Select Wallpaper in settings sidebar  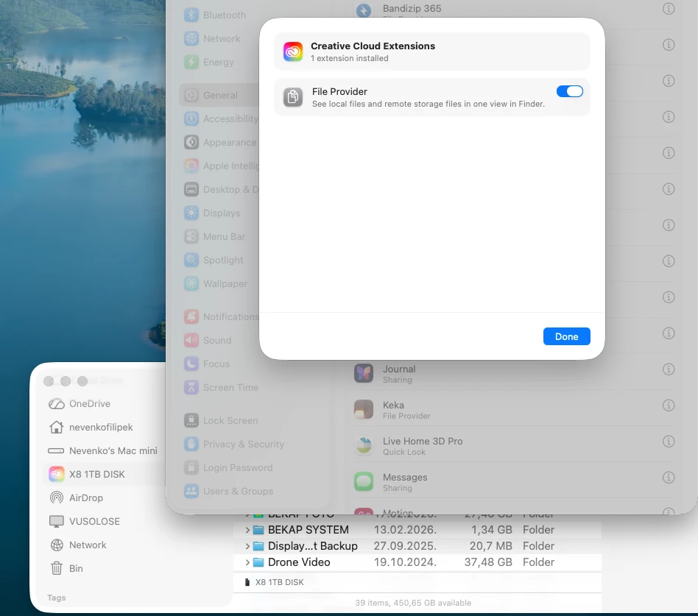(216, 284)
